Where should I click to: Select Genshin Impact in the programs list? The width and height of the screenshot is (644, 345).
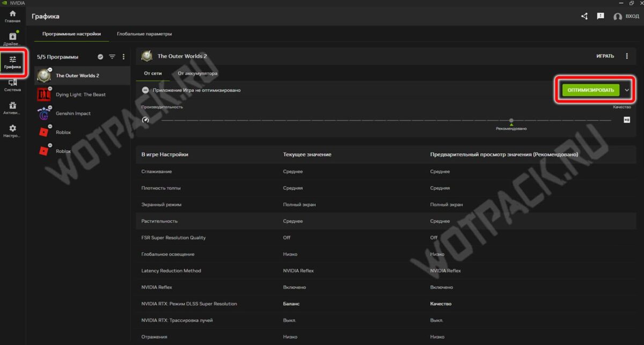pos(73,113)
